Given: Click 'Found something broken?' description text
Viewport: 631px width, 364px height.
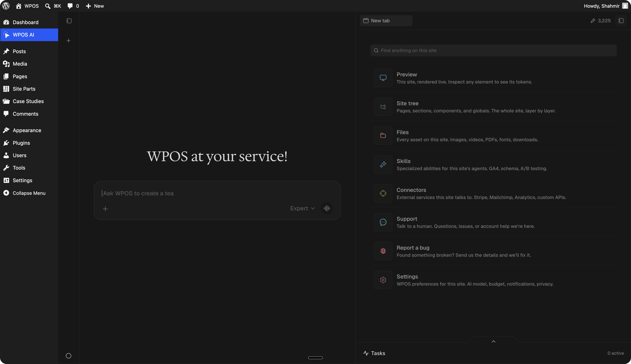Looking at the screenshot, I should tap(464, 255).
